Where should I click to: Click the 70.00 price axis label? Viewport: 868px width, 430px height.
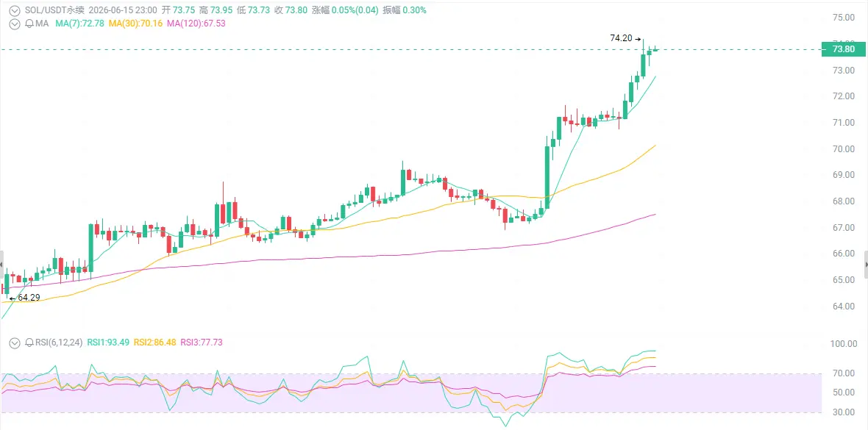coord(844,149)
